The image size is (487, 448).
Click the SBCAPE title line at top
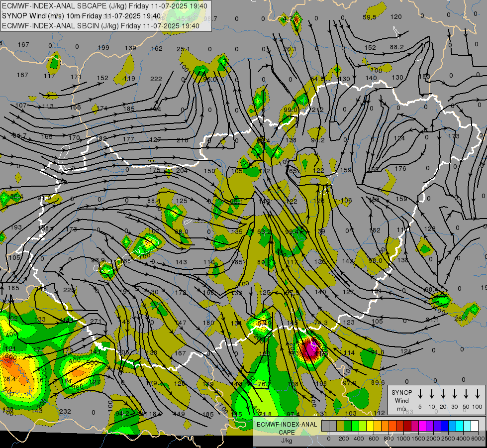(104, 6)
